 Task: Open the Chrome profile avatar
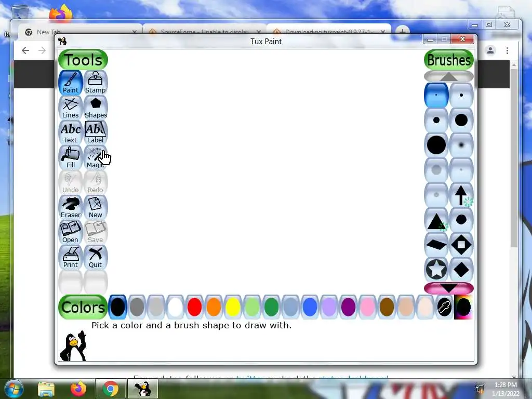point(490,50)
